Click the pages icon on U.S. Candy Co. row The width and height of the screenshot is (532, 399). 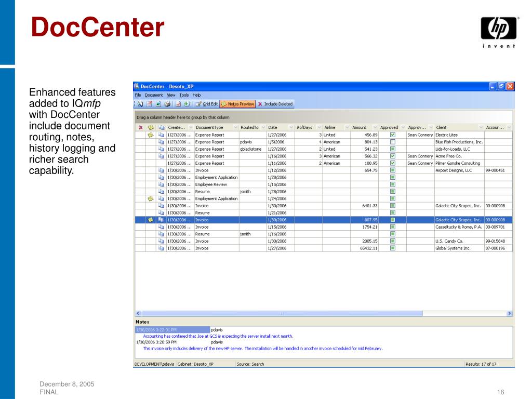[161, 241]
